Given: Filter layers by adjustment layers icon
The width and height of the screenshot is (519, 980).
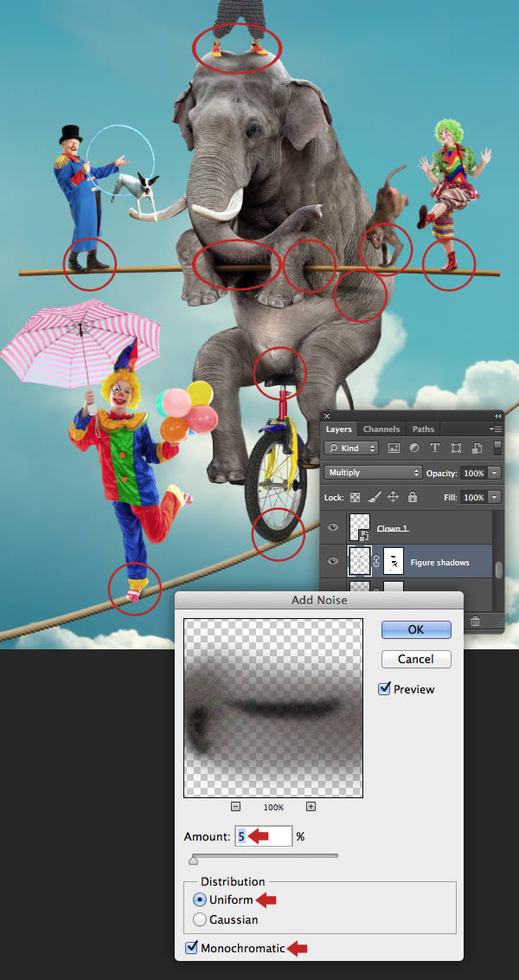Looking at the screenshot, I should tap(414, 448).
